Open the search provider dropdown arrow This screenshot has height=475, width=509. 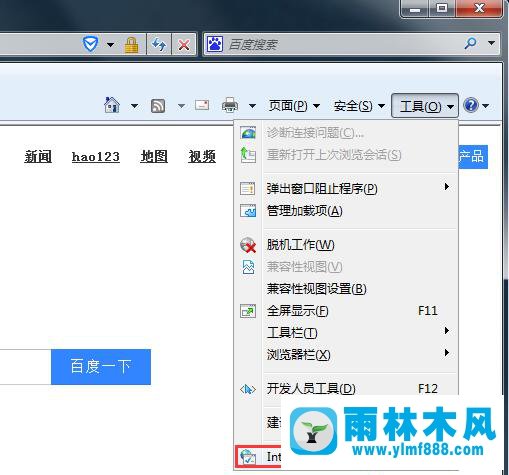(491, 43)
